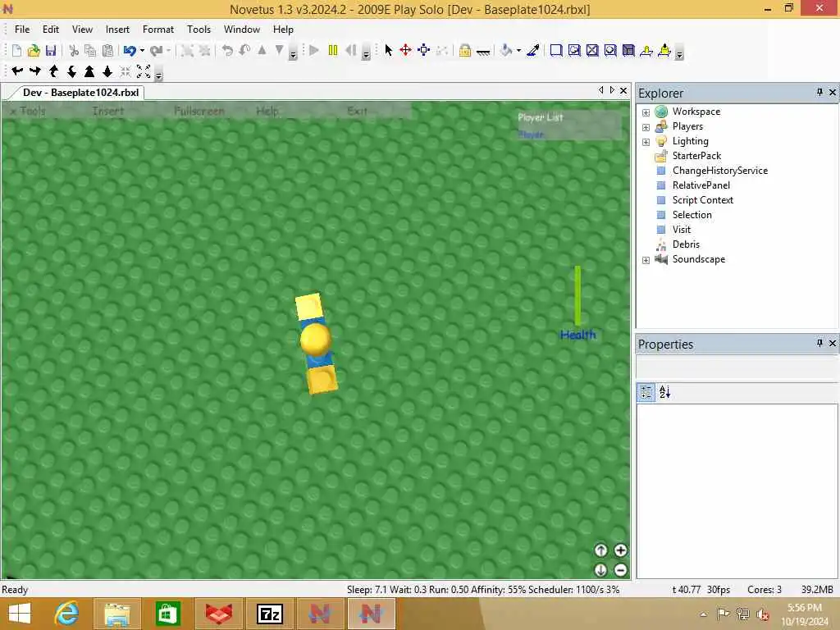Click the Copy icon in the toolbar
This screenshot has width=840, height=630.
(x=90, y=50)
